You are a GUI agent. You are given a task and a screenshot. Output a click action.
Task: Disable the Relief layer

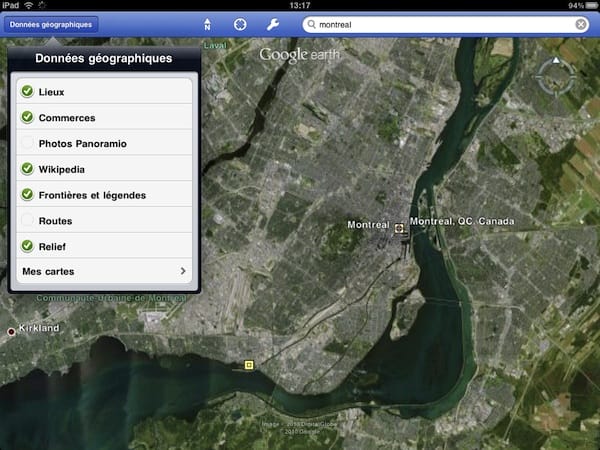pos(28,246)
